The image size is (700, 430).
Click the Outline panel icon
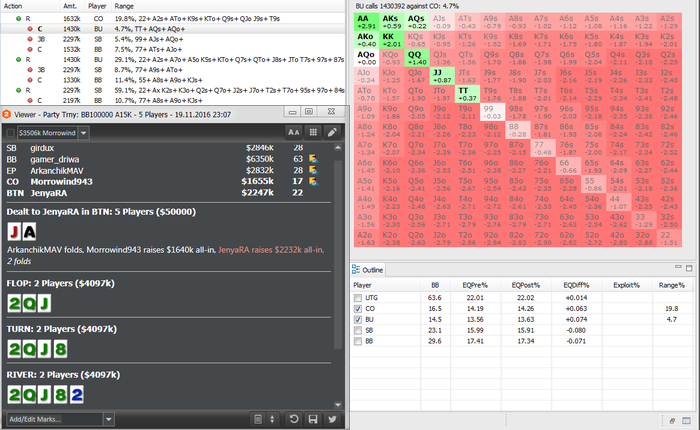pyautogui.click(x=356, y=269)
